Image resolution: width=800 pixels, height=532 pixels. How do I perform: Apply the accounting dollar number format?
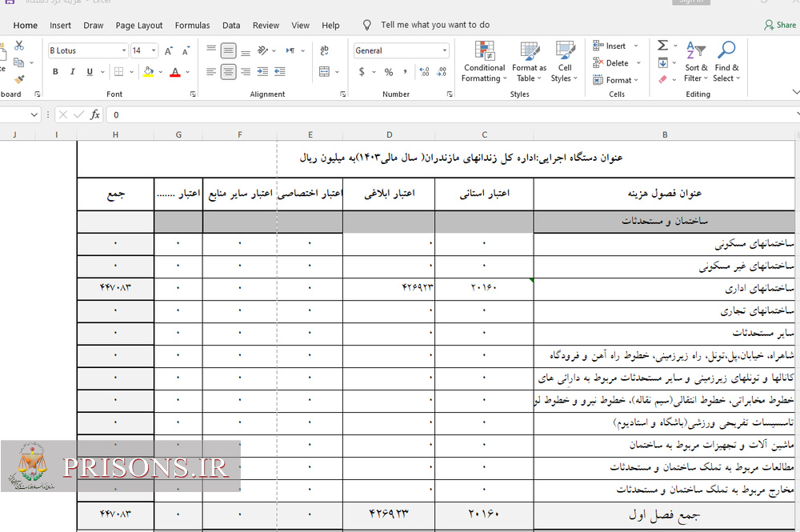[x=362, y=72]
